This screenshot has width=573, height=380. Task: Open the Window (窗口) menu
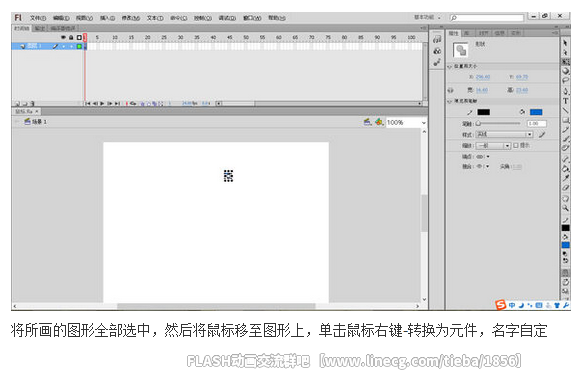coord(252,18)
